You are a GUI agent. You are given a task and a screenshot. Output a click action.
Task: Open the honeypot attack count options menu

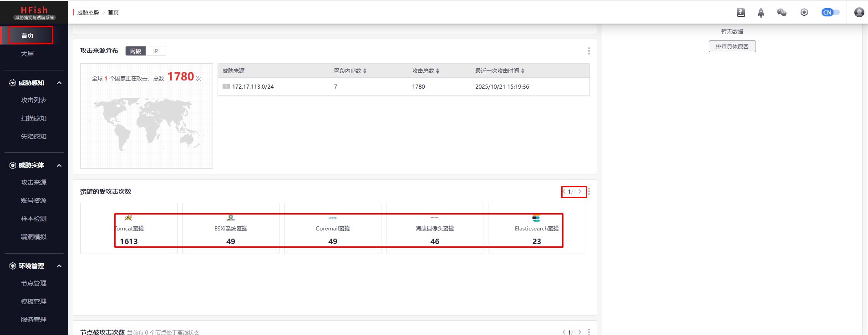(x=589, y=191)
